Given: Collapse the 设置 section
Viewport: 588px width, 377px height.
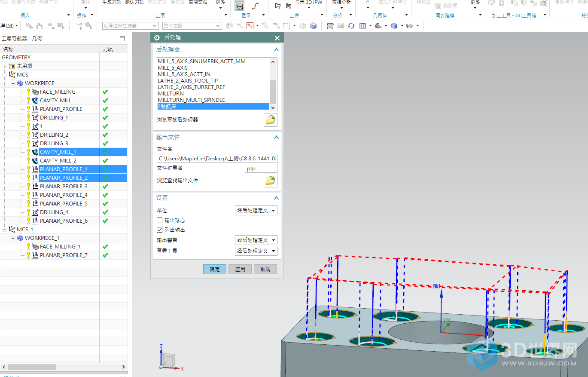Looking at the screenshot, I should (276, 198).
